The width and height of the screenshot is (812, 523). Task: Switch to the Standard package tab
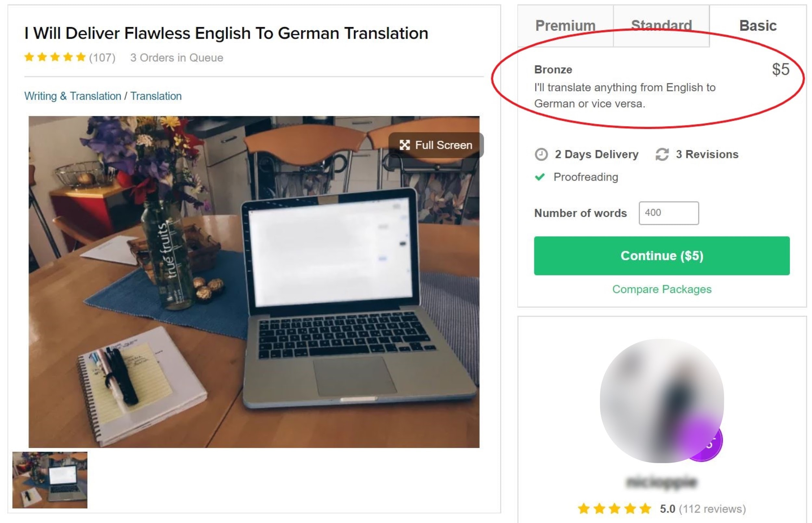point(662,26)
